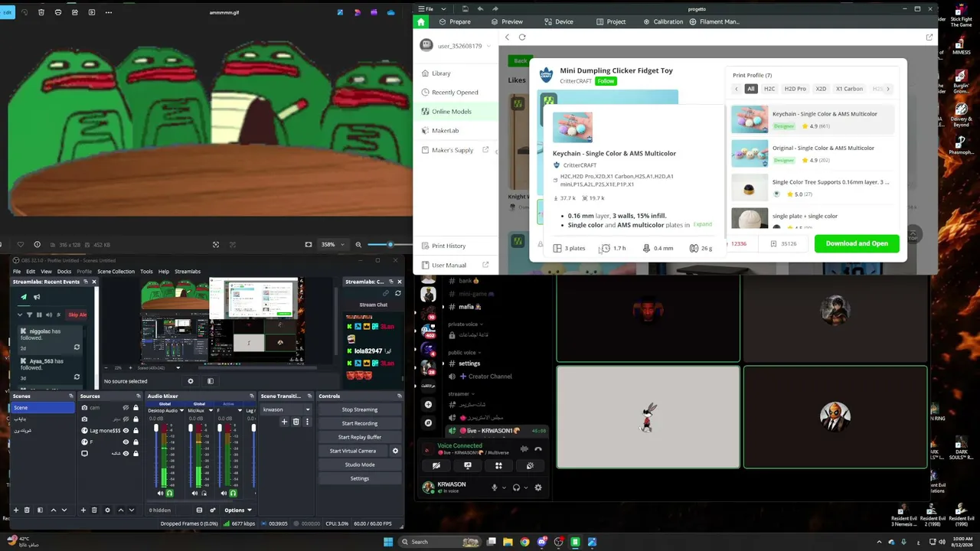
Task: Open the Audio Mixer Options dropdown
Action: point(238,510)
